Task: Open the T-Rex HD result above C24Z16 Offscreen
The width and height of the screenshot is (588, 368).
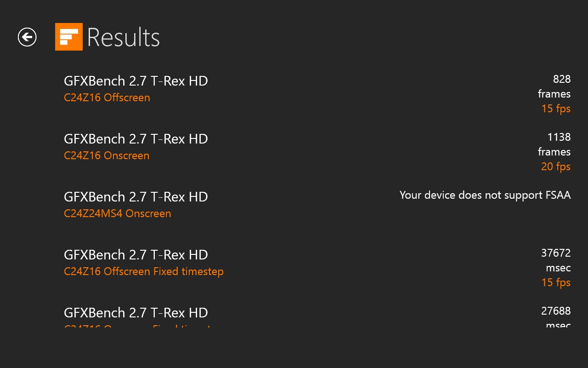Action: pyautogui.click(x=136, y=81)
